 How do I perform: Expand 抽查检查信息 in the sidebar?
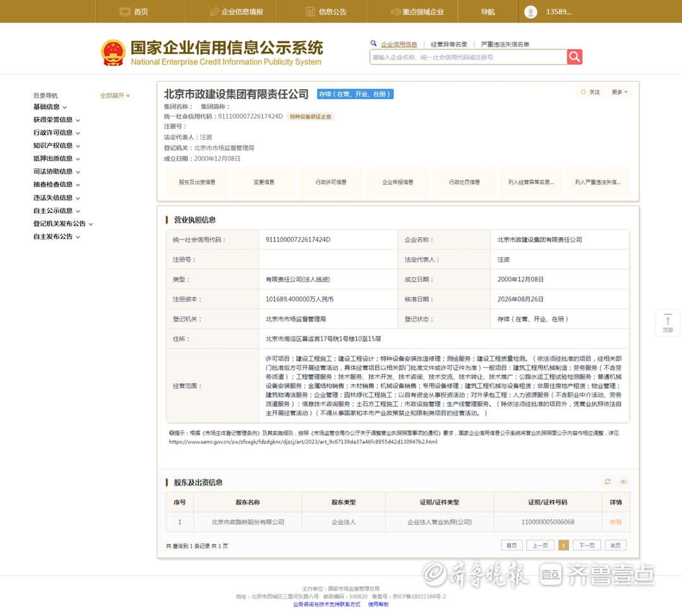click(x=57, y=184)
